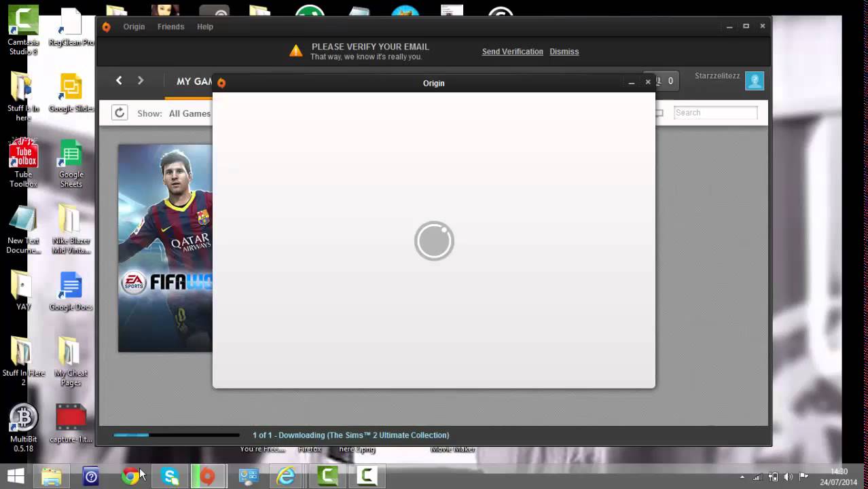The height and width of the screenshot is (489, 868).
Task: Open Skype from the taskbar
Action: coord(170,476)
